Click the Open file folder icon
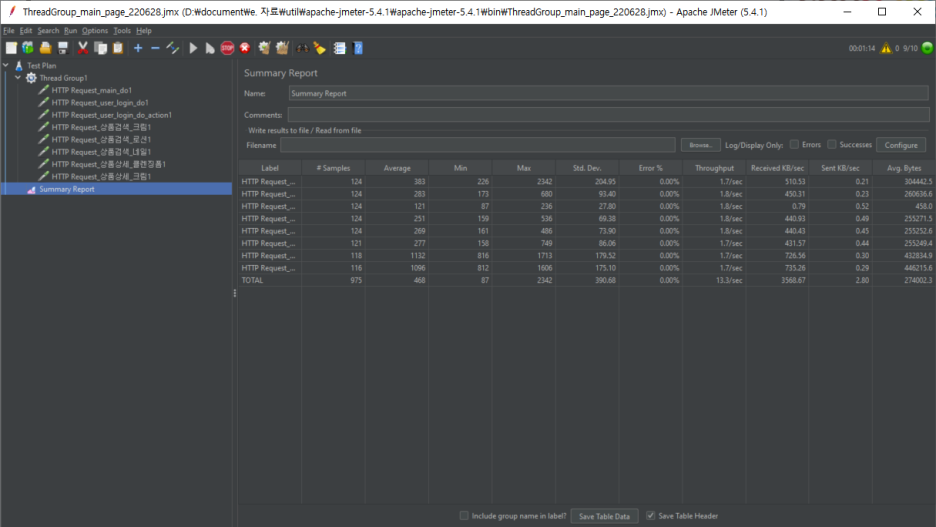This screenshot has height=527, width=936. 45,48
